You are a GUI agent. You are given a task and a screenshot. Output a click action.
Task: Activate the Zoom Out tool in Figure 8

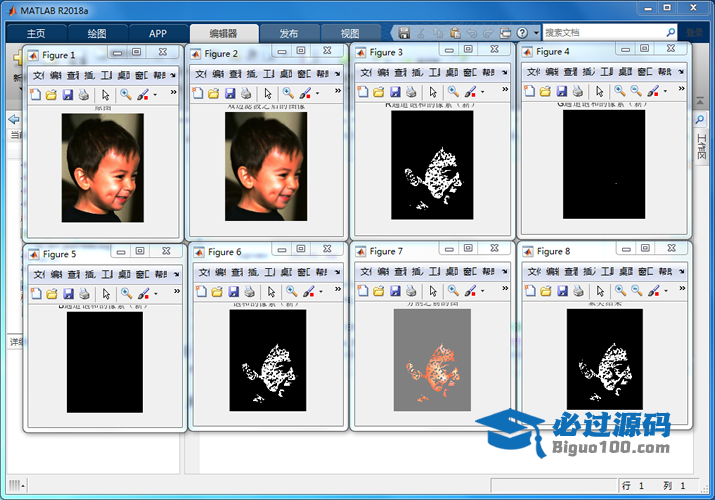click(x=637, y=291)
